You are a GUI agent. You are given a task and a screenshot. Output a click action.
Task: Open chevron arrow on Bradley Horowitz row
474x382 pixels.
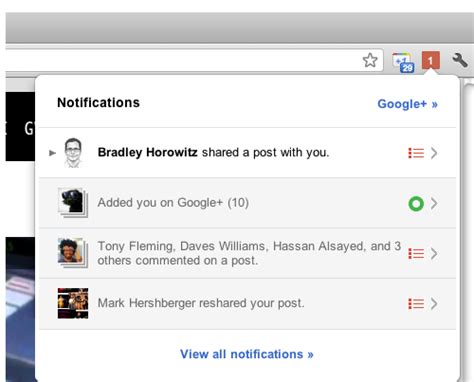tap(434, 153)
